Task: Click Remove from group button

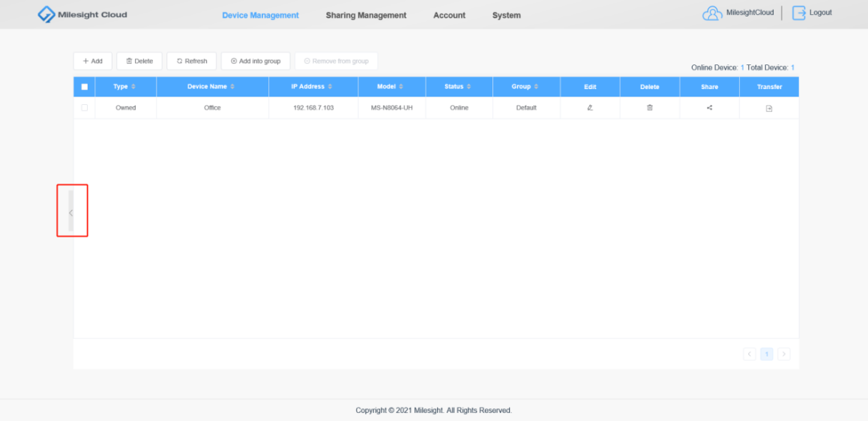Action: coord(337,61)
